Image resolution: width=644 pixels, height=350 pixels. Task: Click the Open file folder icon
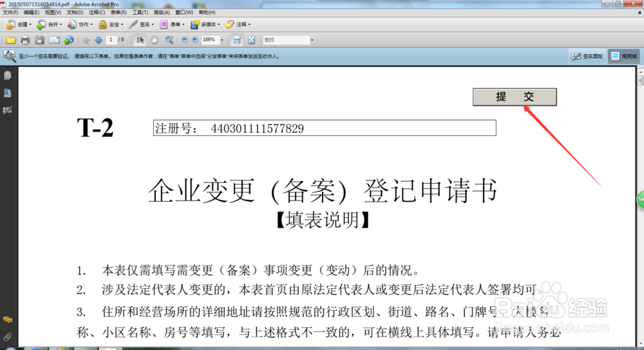pos(10,40)
